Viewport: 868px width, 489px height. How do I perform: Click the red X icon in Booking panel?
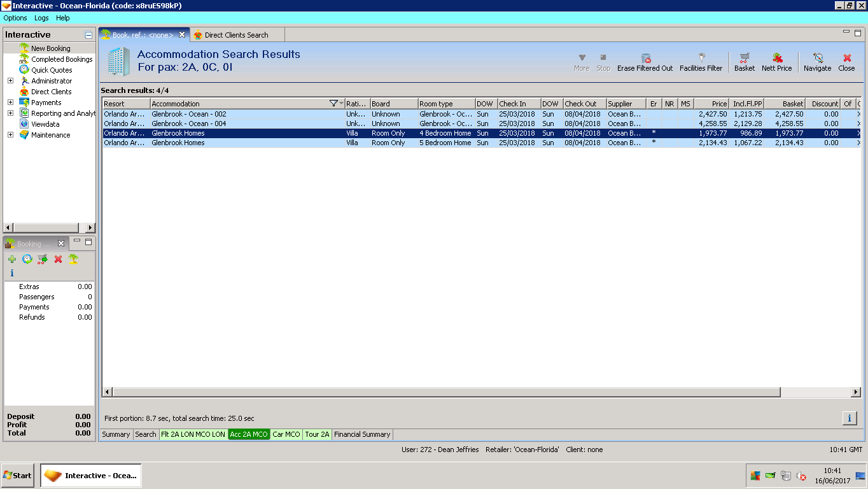click(x=58, y=259)
